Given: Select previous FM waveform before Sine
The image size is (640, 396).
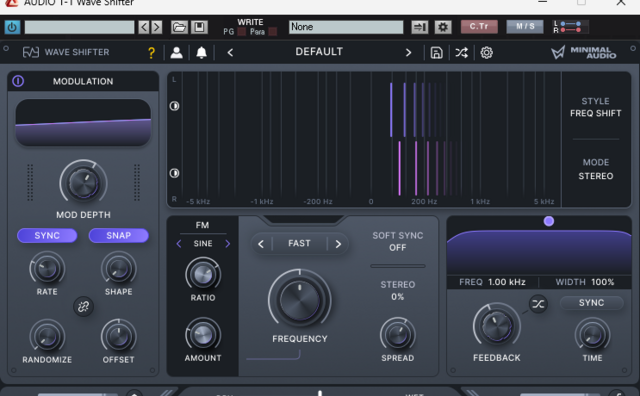Looking at the screenshot, I should click(179, 244).
